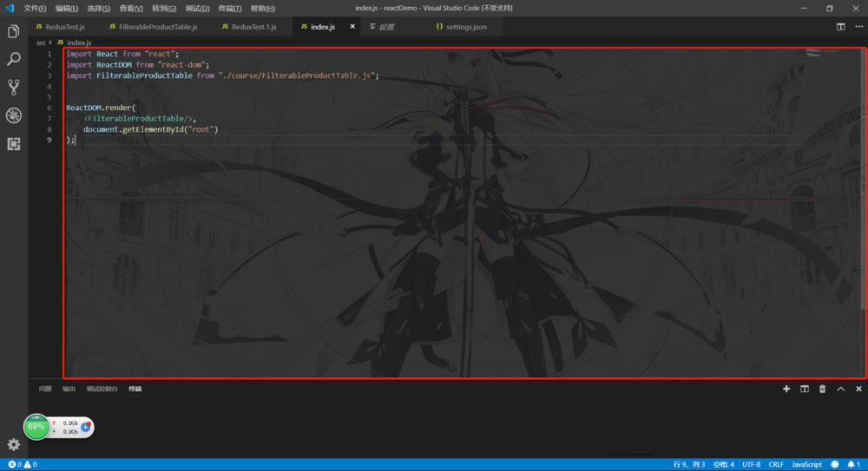Add a new terminal
The image size is (868, 471).
click(786, 389)
